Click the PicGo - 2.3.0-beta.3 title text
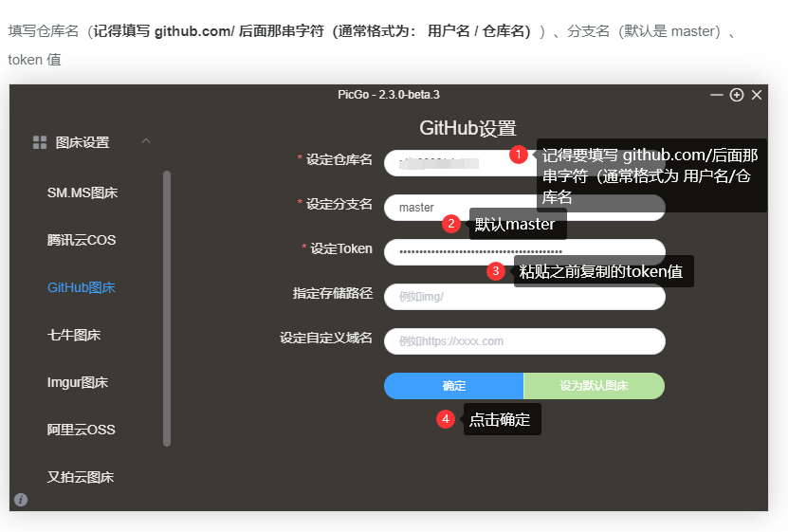788x532 pixels. [x=389, y=95]
